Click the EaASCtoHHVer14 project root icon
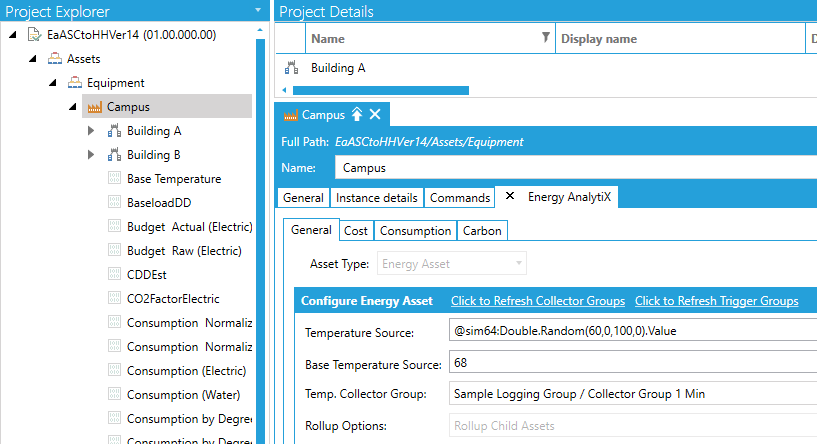 34,35
